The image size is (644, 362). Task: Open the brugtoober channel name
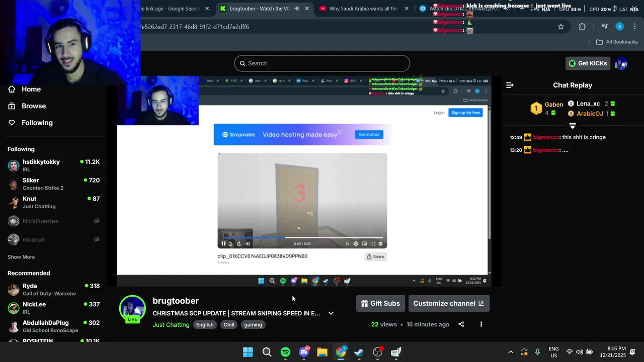tap(176, 301)
